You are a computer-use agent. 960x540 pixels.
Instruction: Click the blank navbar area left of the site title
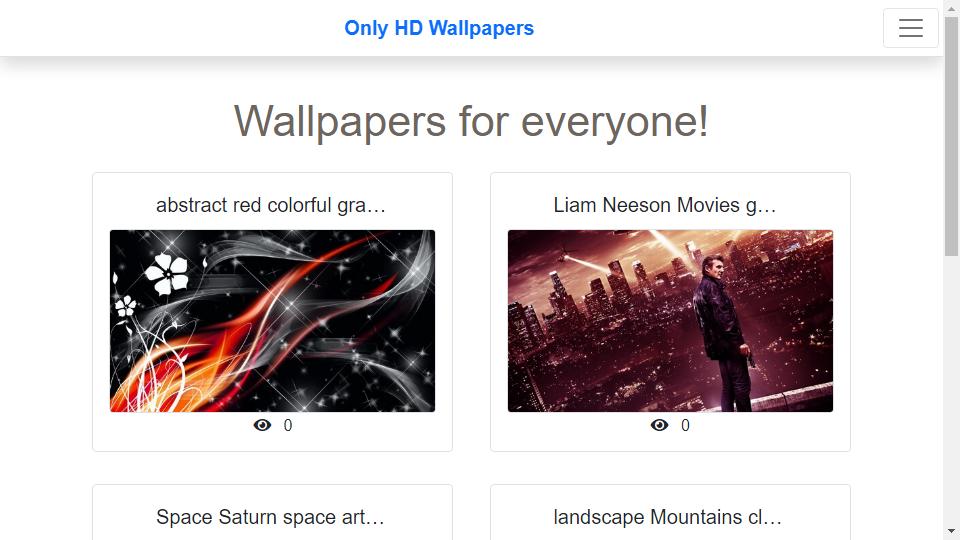171,28
